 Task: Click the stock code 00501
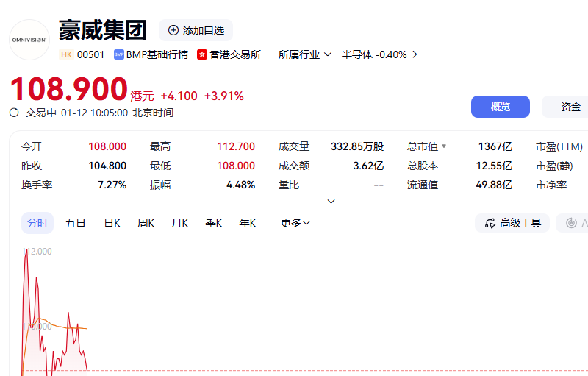tap(90, 54)
